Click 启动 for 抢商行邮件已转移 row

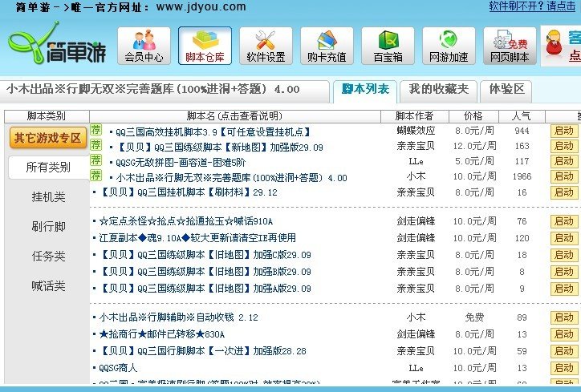[x=564, y=334]
